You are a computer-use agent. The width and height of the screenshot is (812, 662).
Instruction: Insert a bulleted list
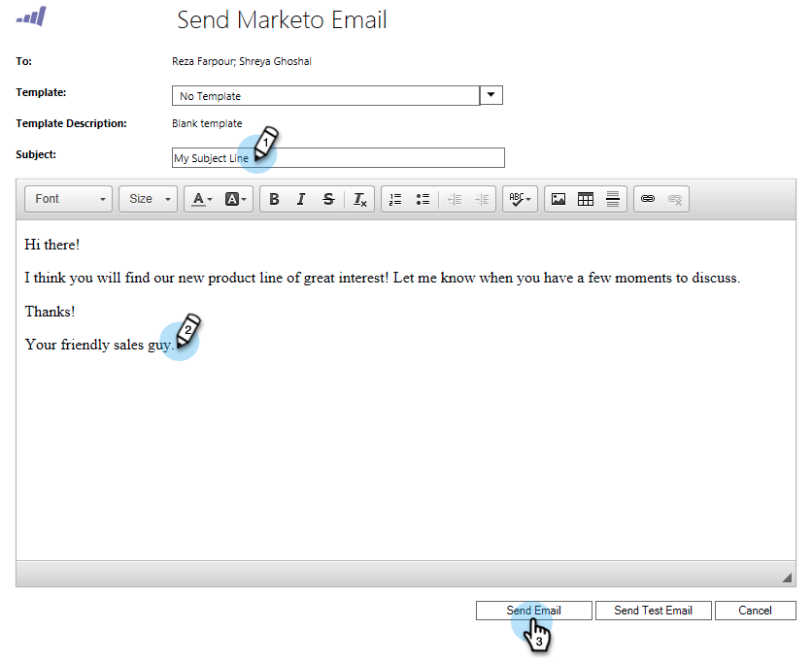click(423, 199)
